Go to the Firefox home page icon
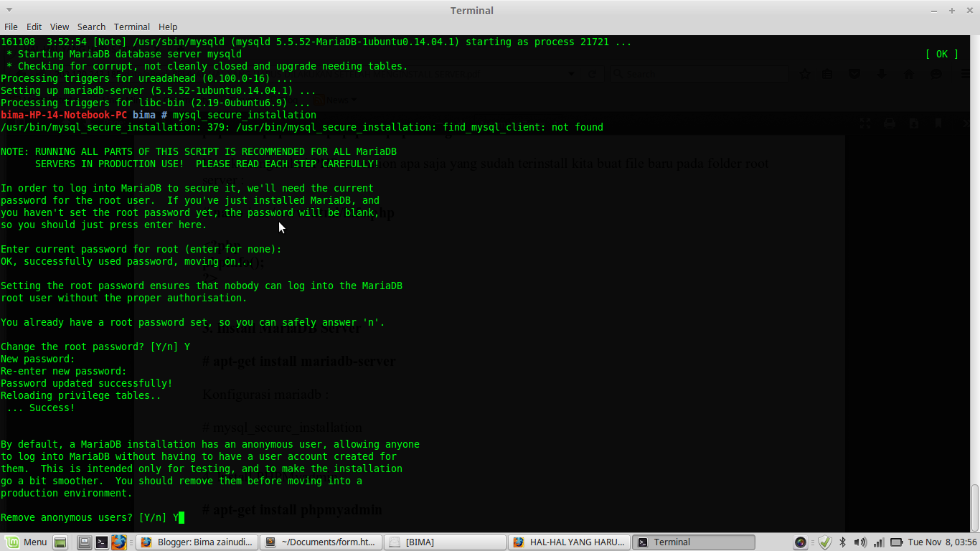Viewport: 980px width, 551px height. pyautogui.click(x=909, y=74)
